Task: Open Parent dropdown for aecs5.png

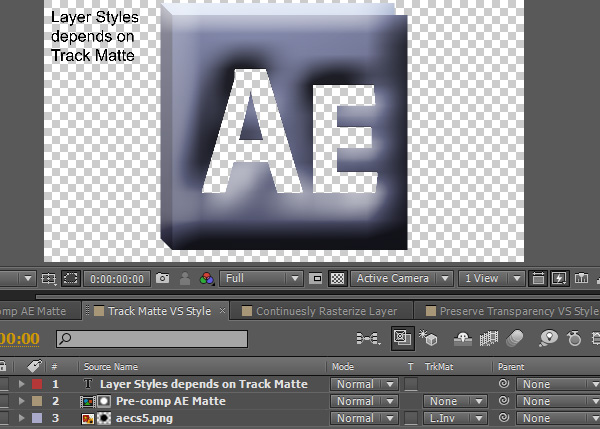Action: (x=558, y=418)
